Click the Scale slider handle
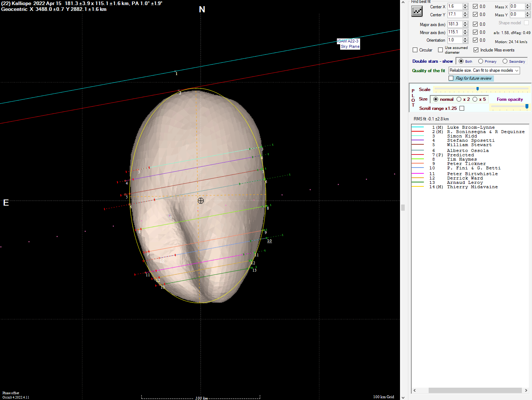This screenshot has width=532, height=400. coord(478,89)
